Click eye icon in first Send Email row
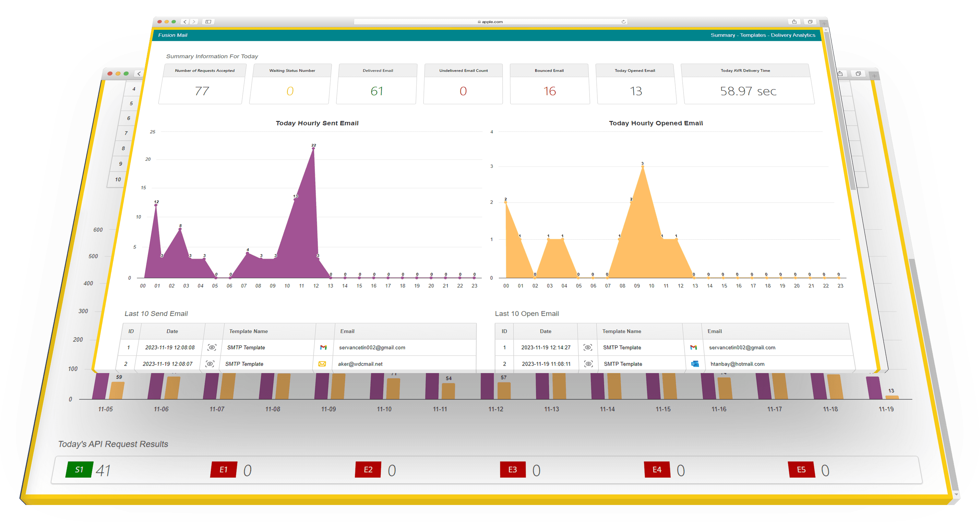The height and width of the screenshot is (528, 980). [x=212, y=347]
